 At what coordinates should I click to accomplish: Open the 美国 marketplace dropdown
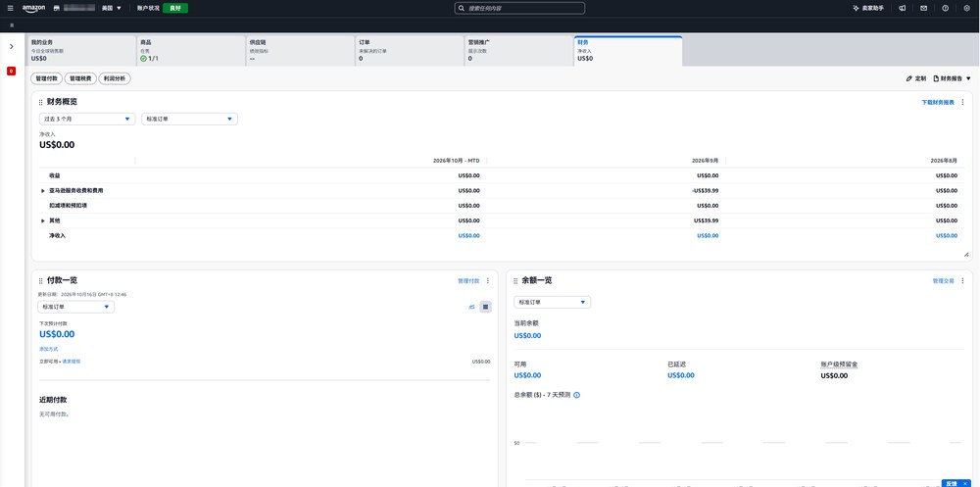[112, 8]
